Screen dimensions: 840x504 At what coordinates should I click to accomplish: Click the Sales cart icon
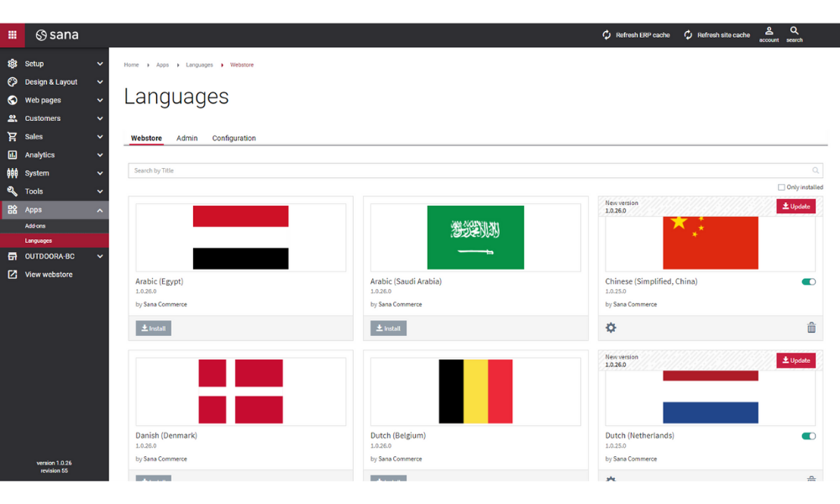click(13, 137)
